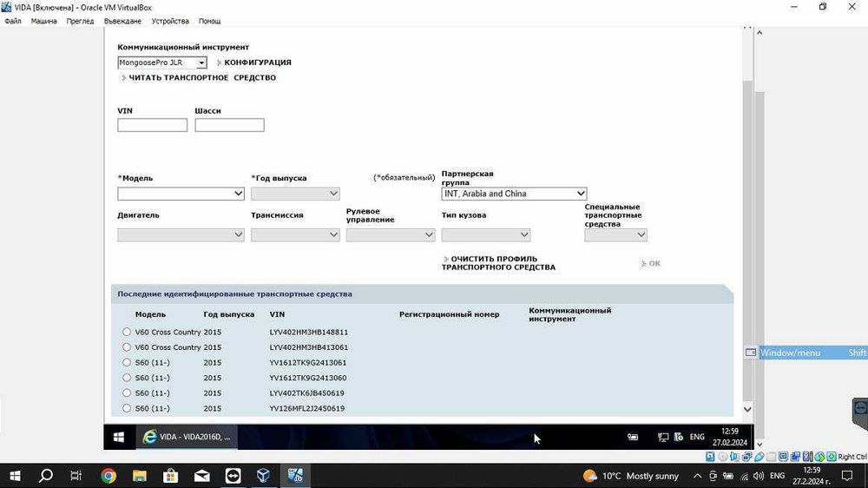
Task: Open the host Windows Start menu
Action: 15,476
